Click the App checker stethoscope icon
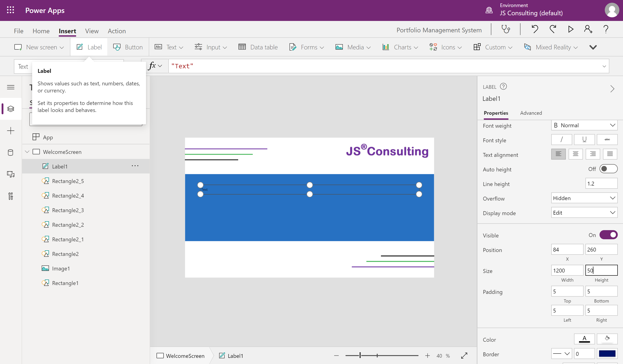 pyautogui.click(x=505, y=29)
